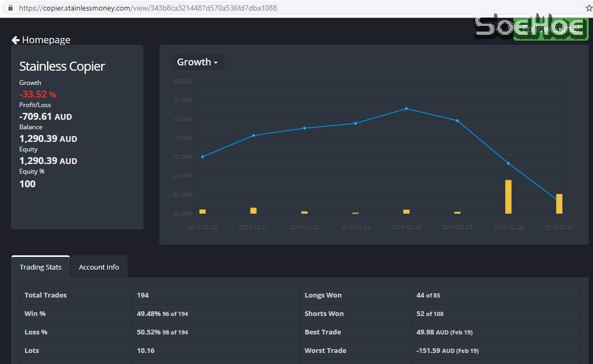
Task: Bookmark the page with the star icon
Action: tap(589, 8)
